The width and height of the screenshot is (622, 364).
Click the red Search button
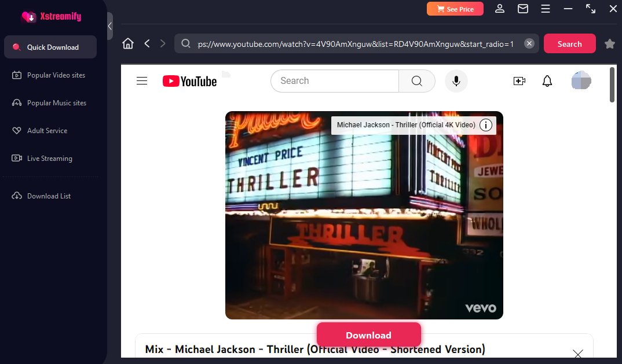pos(570,43)
